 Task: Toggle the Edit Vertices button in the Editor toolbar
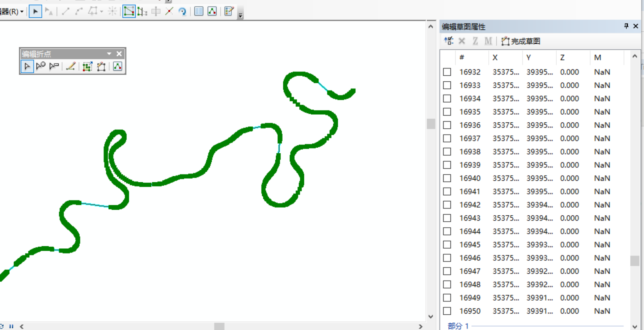coord(129,11)
